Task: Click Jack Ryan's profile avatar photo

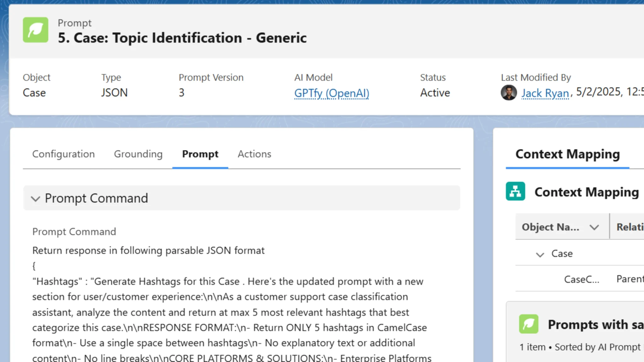Action: (508, 93)
